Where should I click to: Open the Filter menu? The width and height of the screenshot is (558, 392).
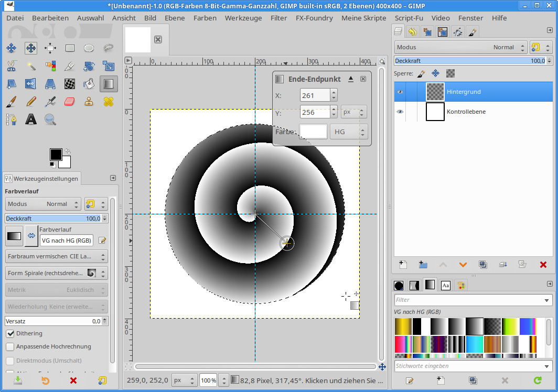pyautogui.click(x=278, y=18)
